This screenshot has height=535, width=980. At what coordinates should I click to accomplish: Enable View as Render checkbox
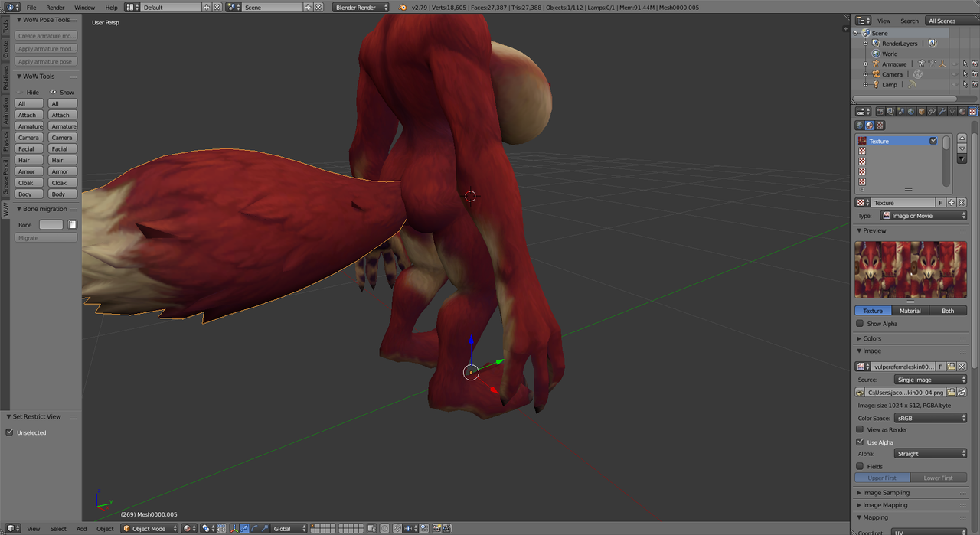point(860,429)
